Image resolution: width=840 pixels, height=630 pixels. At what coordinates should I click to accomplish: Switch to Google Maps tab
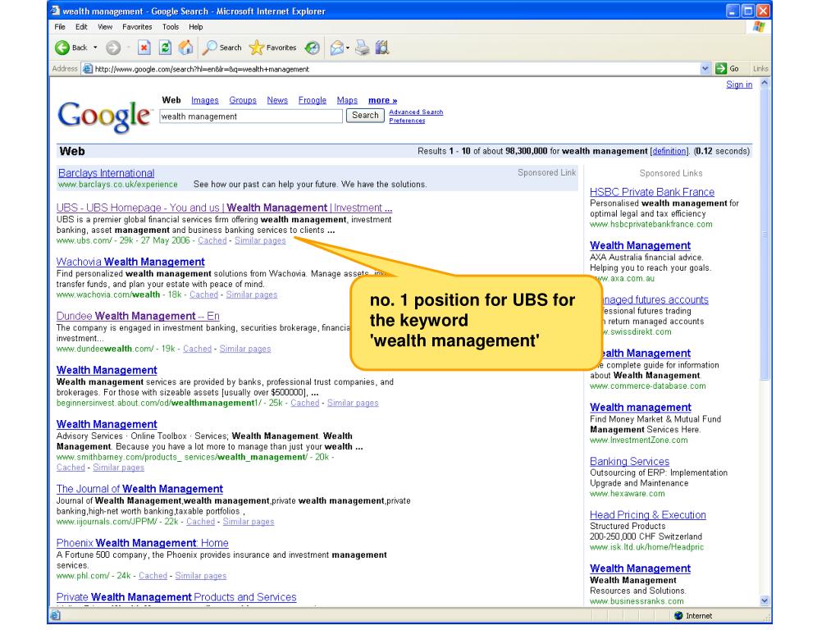[x=347, y=100]
